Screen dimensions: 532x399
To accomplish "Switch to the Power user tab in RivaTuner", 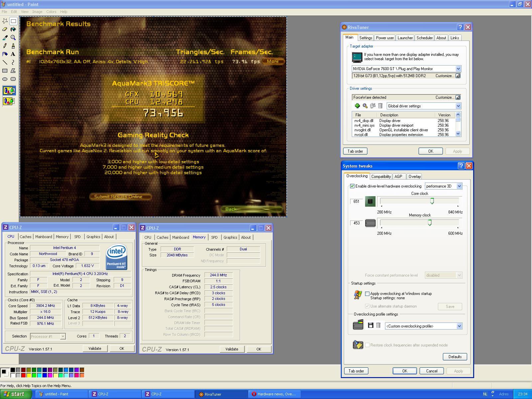I will 385,38.
